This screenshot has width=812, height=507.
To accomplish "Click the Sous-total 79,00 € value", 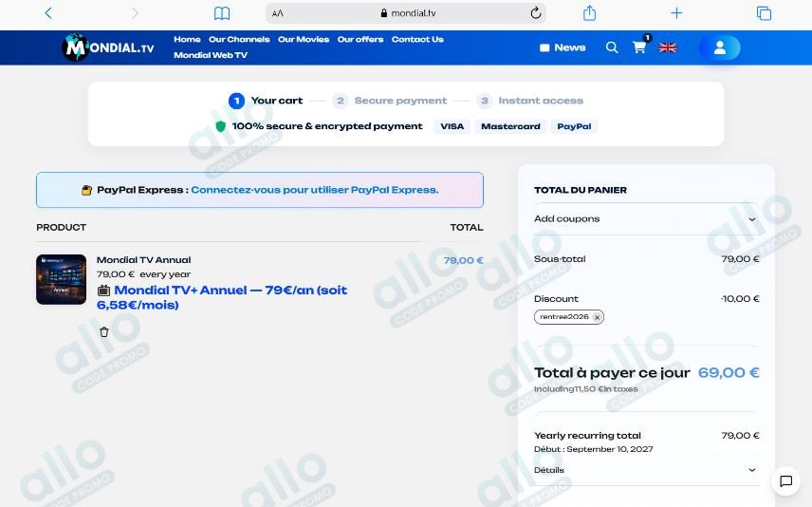I will click(740, 258).
